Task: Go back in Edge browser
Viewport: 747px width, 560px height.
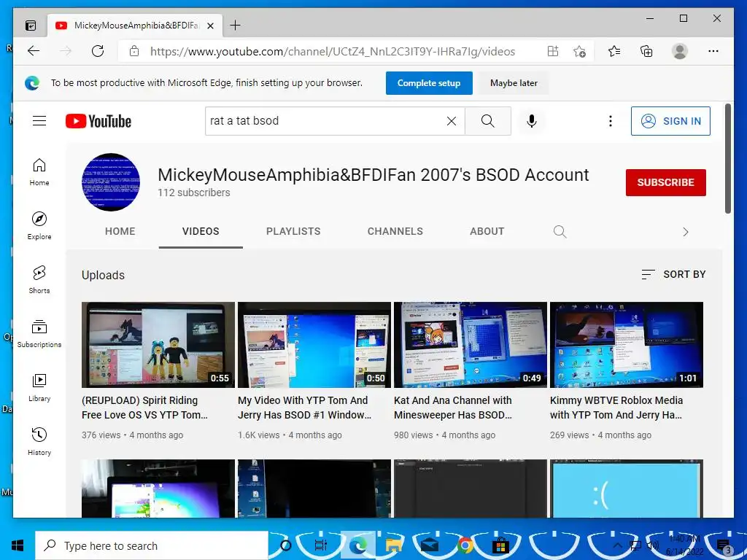Action: pyautogui.click(x=34, y=51)
